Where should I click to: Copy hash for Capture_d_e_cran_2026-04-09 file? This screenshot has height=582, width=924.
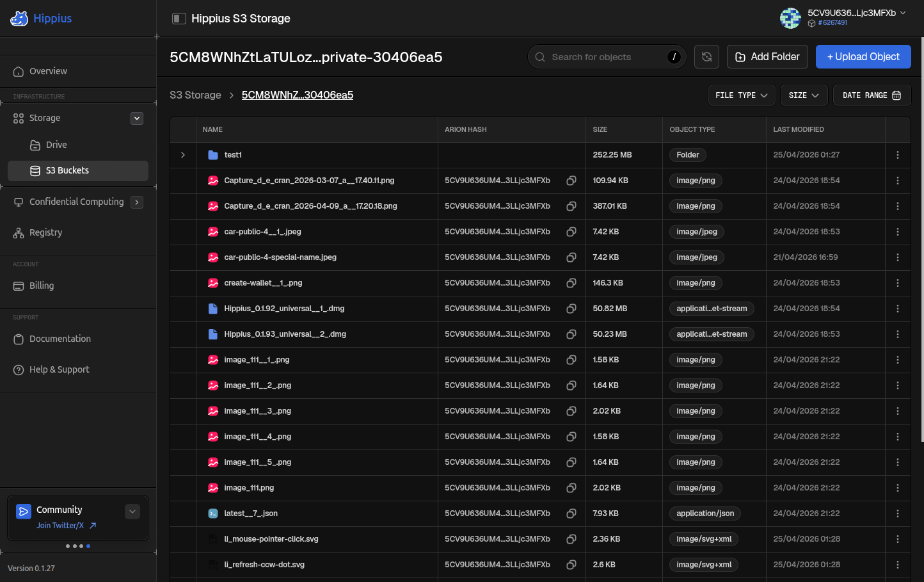click(571, 206)
